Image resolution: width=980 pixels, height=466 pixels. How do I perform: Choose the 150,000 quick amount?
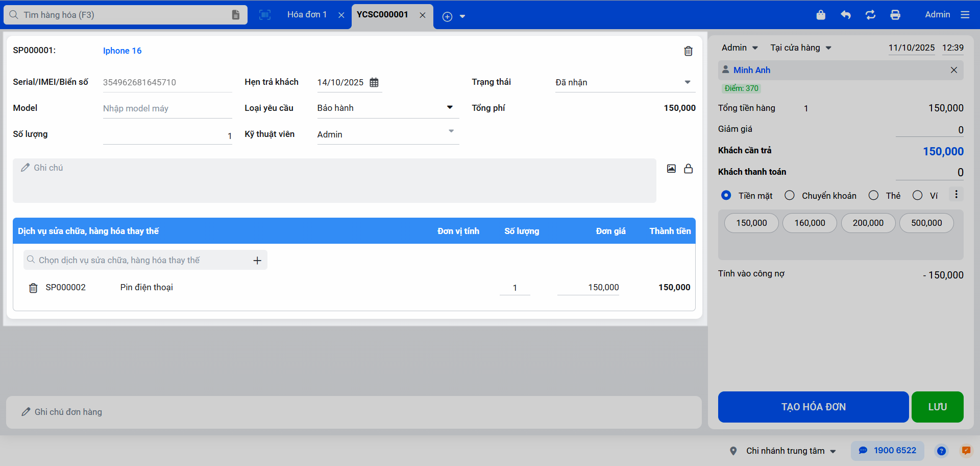(751, 223)
